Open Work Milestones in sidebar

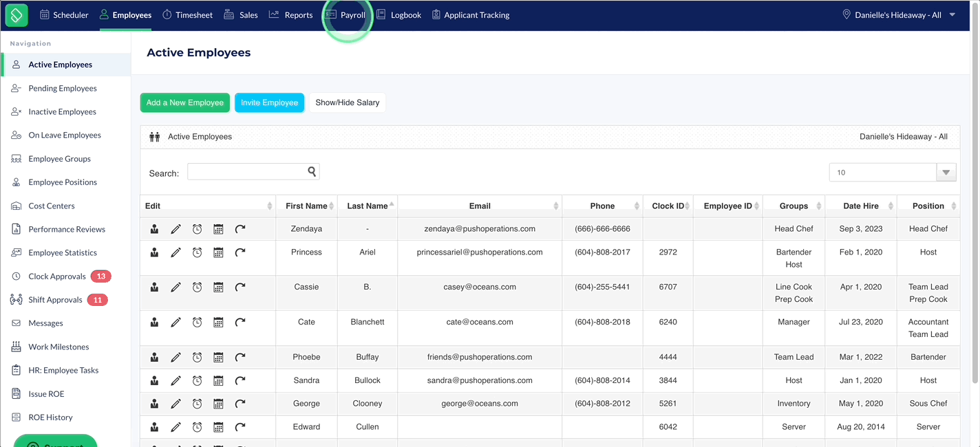(x=58, y=347)
